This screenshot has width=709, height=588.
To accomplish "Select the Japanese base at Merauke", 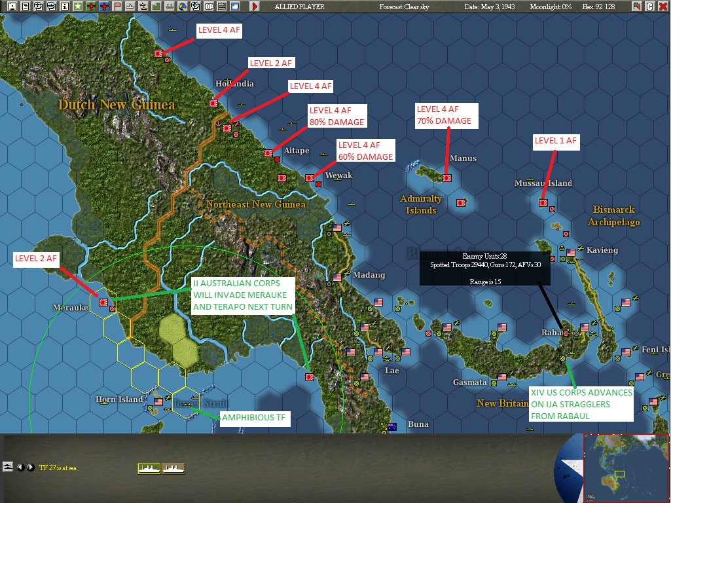I will (103, 302).
